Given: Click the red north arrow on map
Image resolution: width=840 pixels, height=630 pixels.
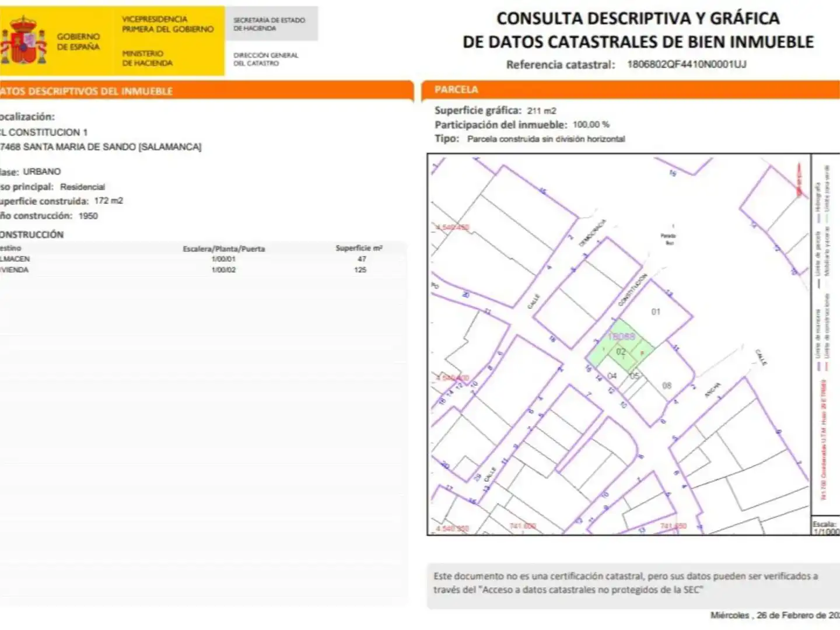Looking at the screenshot, I should [799, 180].
